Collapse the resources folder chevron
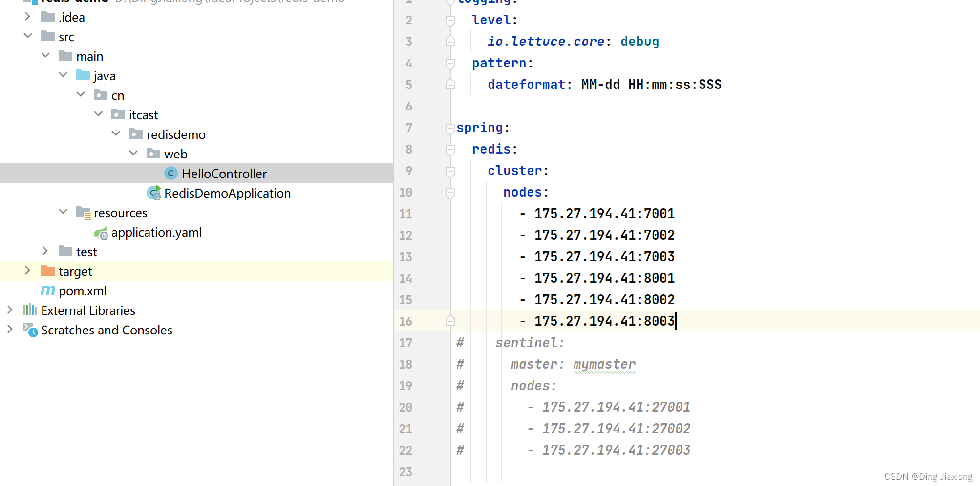Image resolution: width=980 pixels, height=486 pixels. coord(63,212)
